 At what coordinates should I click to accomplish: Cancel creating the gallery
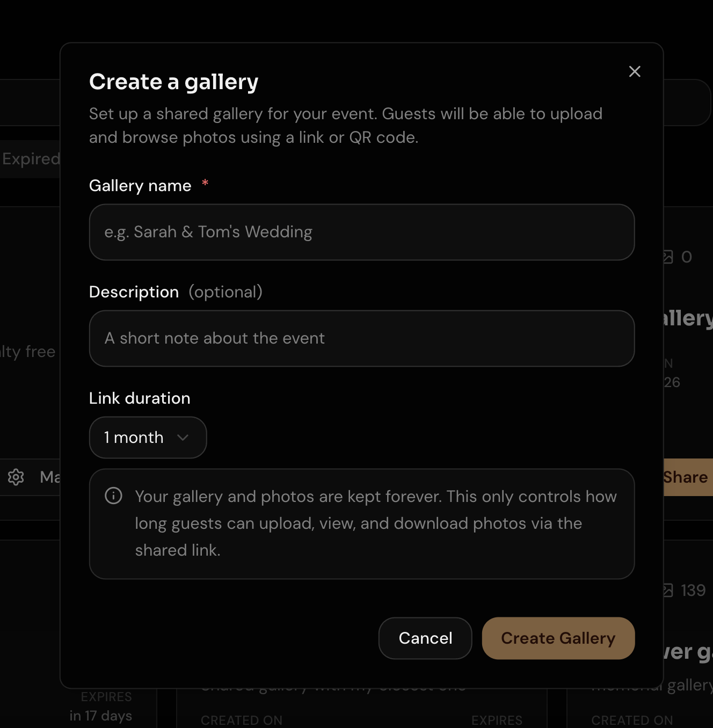tap(425, 638)
